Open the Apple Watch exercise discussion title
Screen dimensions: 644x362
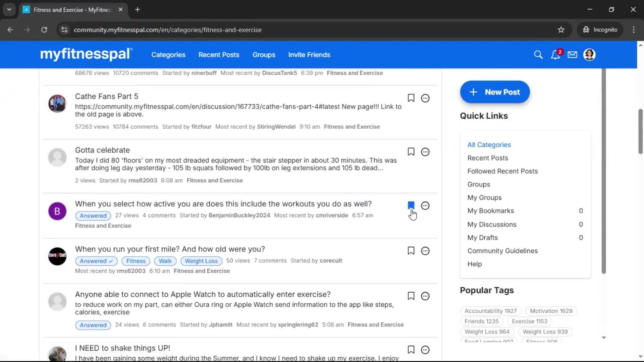tap(203, 294)
